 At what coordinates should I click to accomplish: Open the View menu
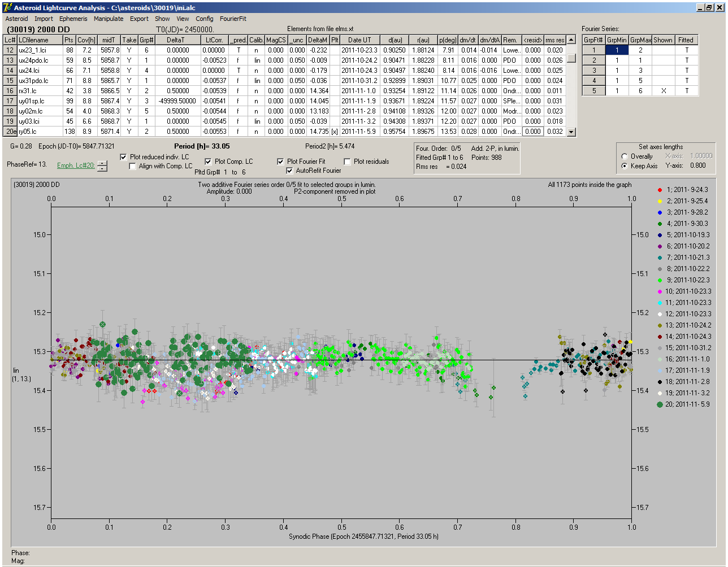(x=183, y=19)
